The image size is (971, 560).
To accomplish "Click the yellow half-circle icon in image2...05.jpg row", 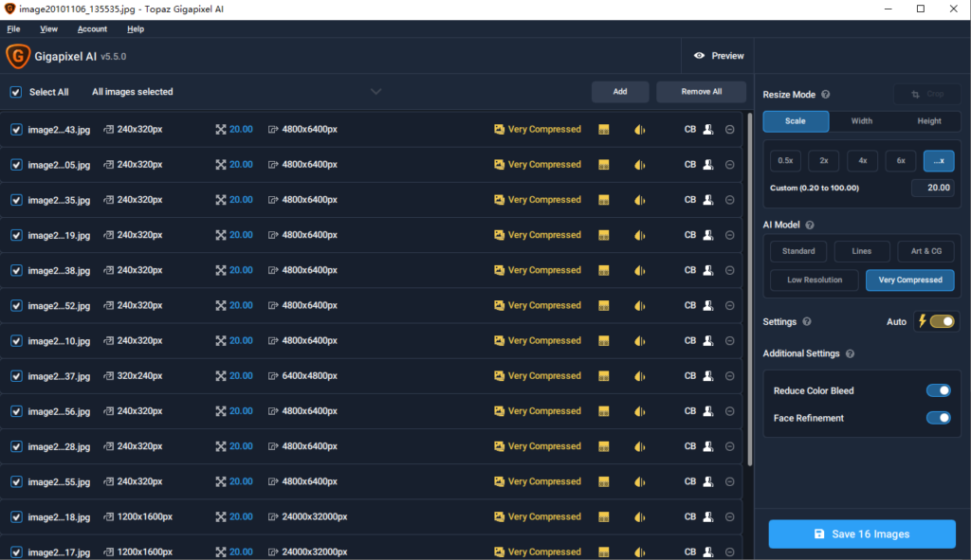I will pyautogui.click(x=640, y=165).
